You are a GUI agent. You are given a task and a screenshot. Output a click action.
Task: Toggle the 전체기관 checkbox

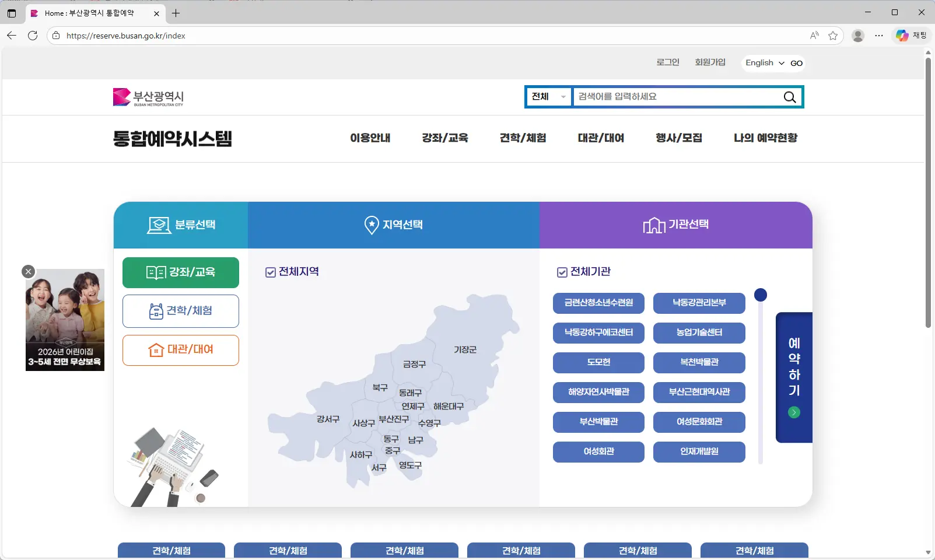(x=562, y=272)
